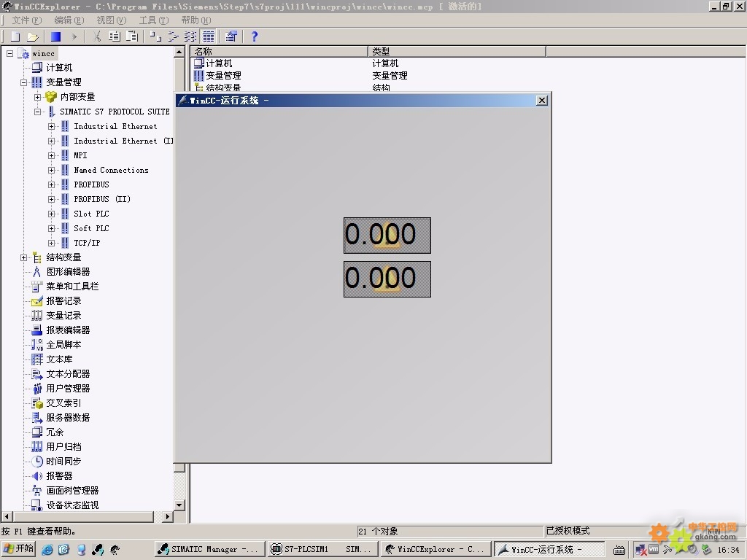Expand the MPI channel node

point(51,156)
